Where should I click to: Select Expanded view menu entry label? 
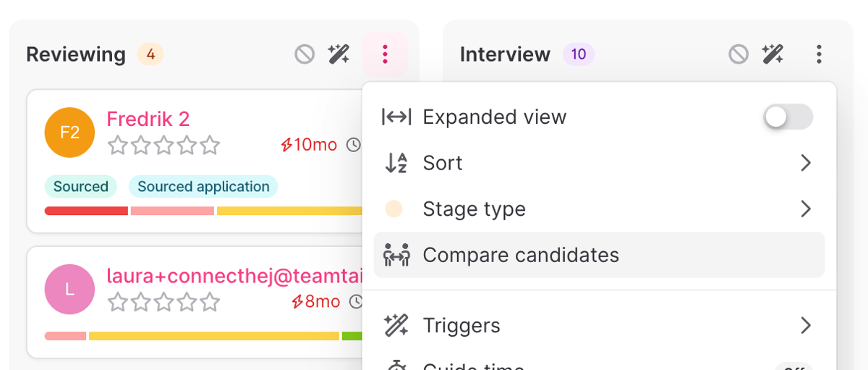point(495,117)
